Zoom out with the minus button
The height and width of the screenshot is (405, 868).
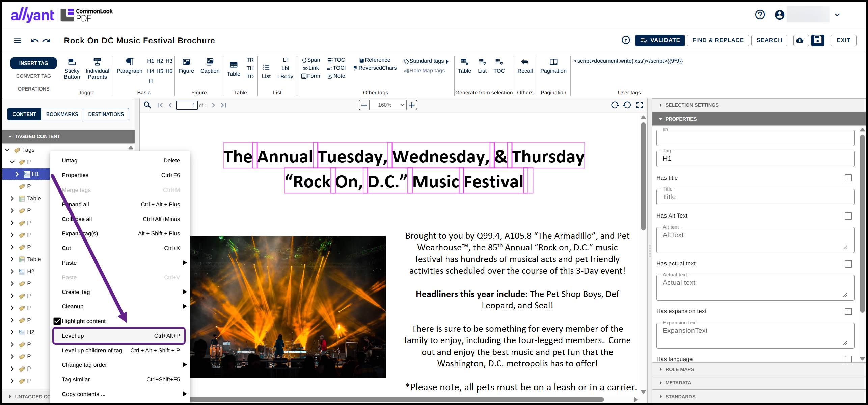pos(364,105)
